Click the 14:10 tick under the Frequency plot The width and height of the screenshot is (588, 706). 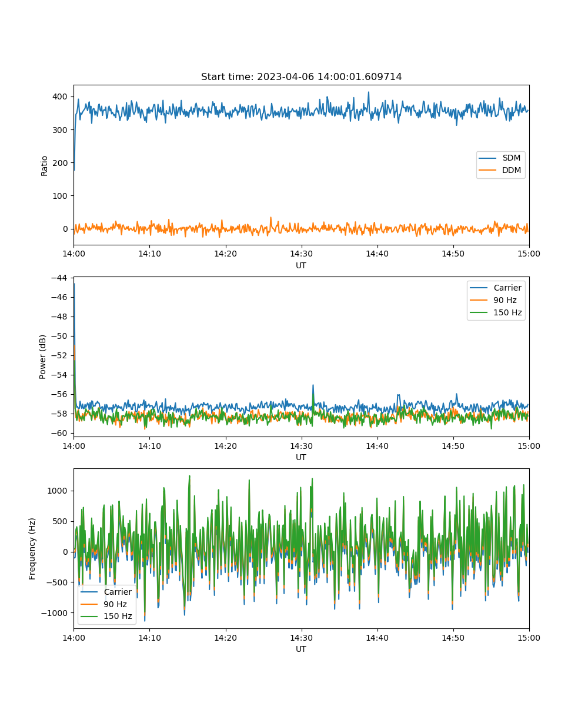(x=149, y=637)
